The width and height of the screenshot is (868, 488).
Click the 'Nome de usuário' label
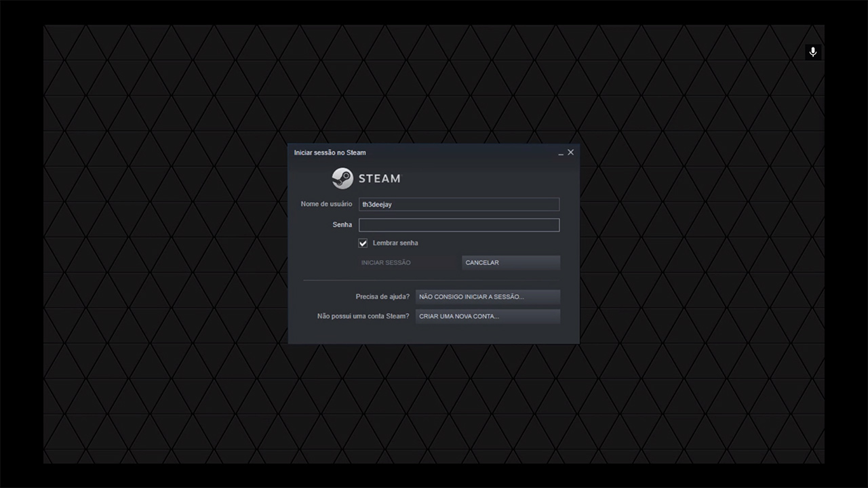(x=326, y=204)
